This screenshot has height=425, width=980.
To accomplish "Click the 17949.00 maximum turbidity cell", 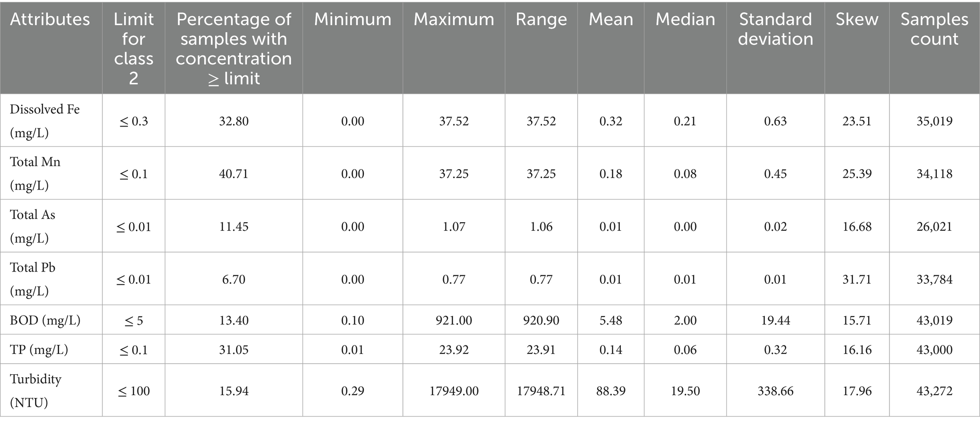I will [x=454, y=391].
